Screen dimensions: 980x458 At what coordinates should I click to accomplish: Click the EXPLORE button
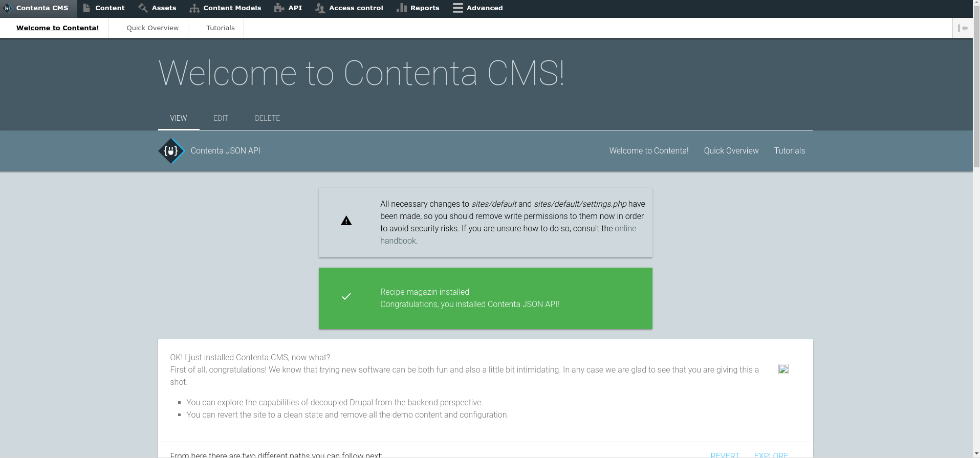(771, 454)
